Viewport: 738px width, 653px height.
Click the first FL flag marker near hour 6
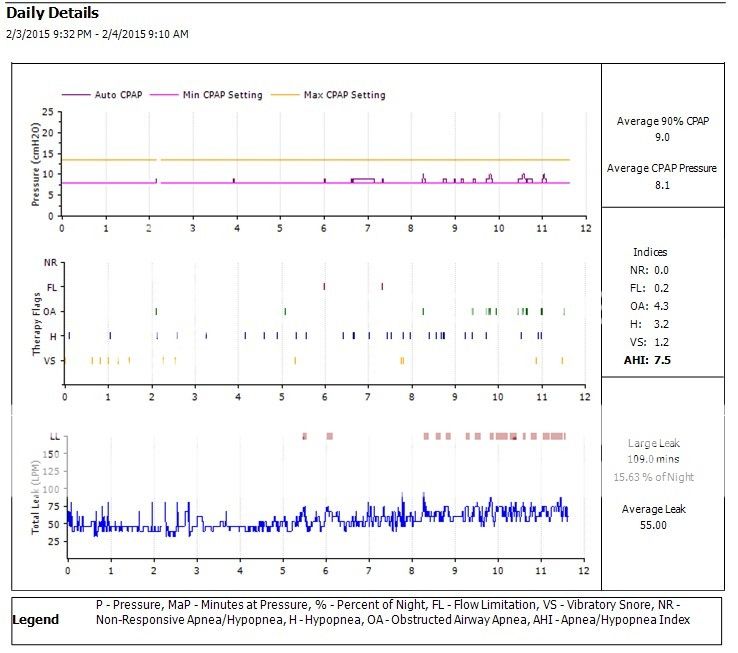pos(324,286)
